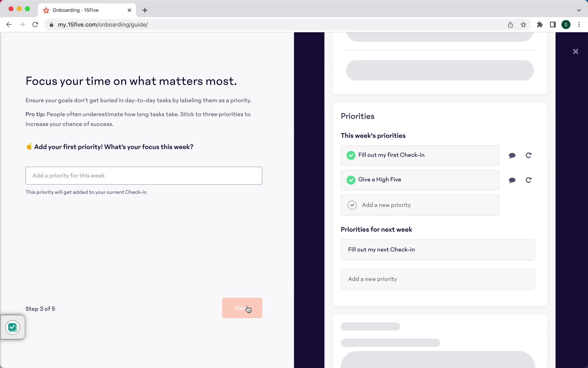Click 'Add a new priority' under Priorities for next week

coord(438,279)
